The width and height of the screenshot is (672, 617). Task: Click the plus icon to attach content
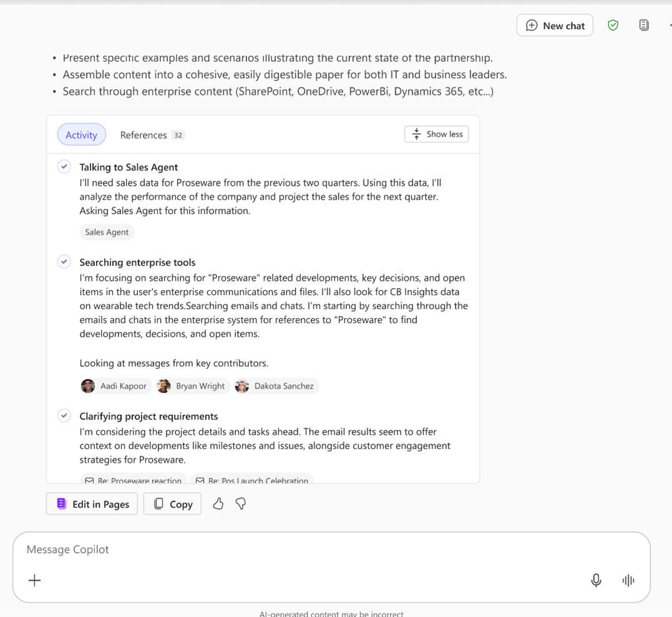34,580
